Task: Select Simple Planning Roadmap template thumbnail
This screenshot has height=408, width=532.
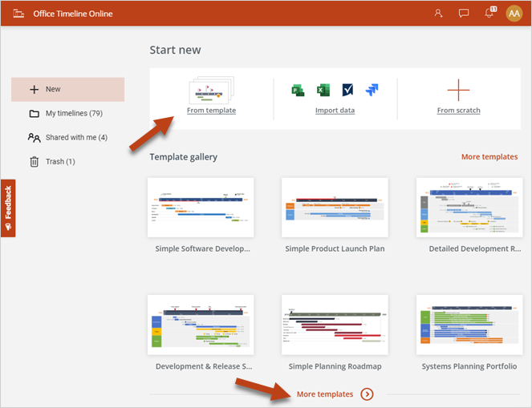Action: pyautogui.click(x=335, y=325)
